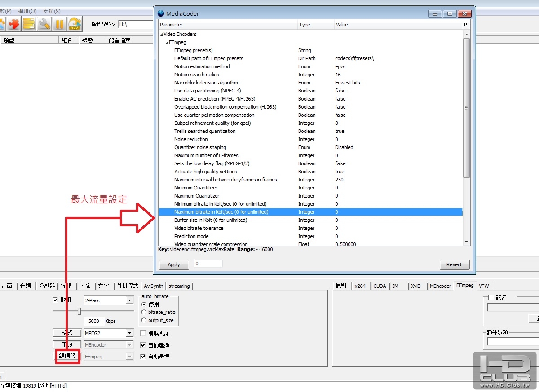Click the orange pause toolbar icon
Screen dimensions: 539x392
59,24
